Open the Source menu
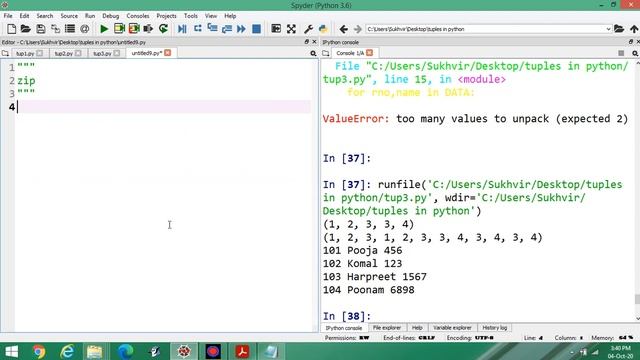640x360 pixels. tap(69, 16)
